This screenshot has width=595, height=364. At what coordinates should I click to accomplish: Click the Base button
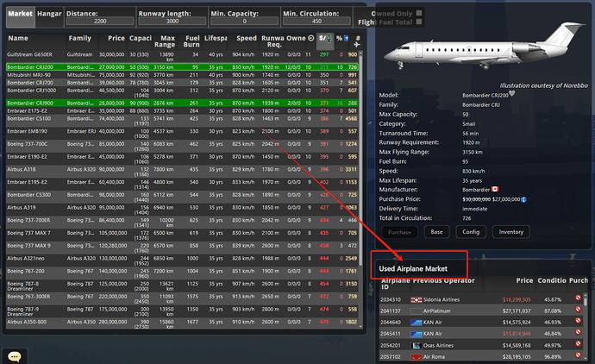(436, 232)
